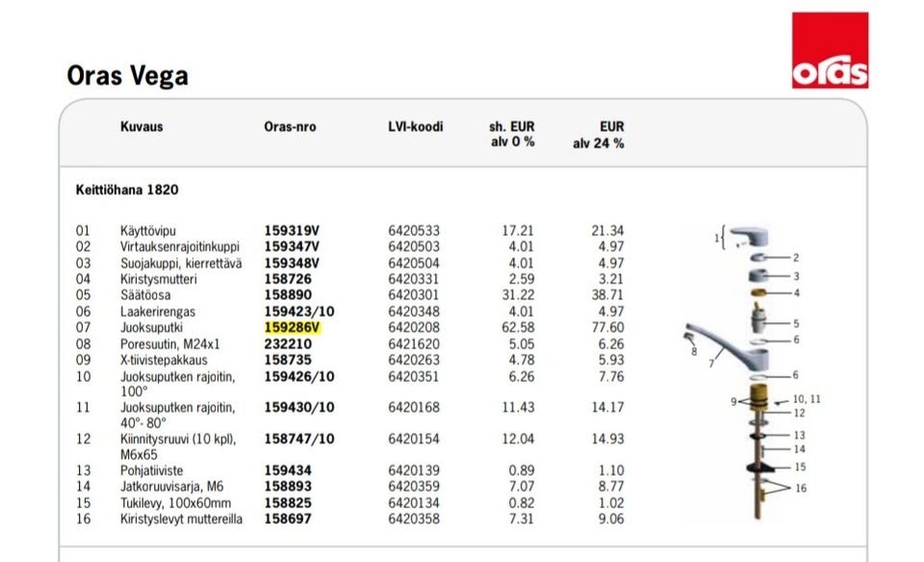The image size is (924, 562).
Task: Click the 'Oras-nro' column header
Action: [290, 127]
